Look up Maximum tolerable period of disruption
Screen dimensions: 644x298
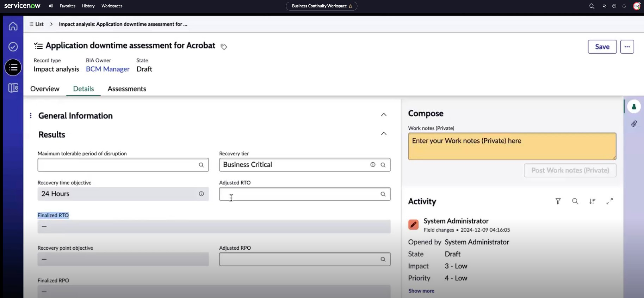201,165
